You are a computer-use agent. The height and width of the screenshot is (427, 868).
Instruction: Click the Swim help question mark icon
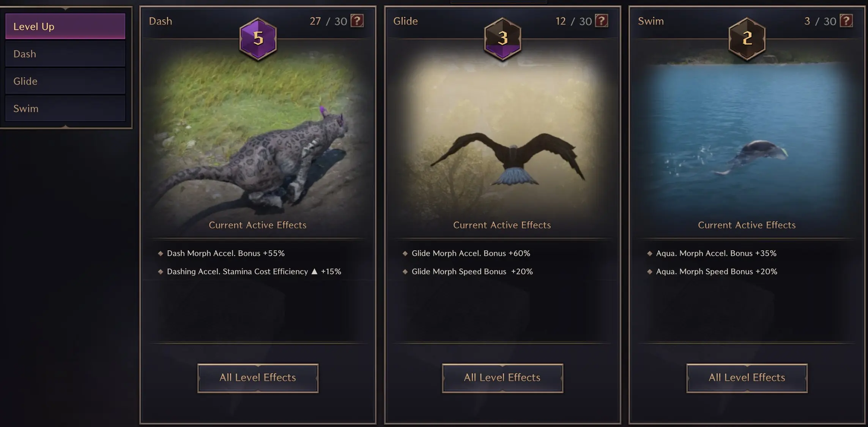tap(846, 21)
